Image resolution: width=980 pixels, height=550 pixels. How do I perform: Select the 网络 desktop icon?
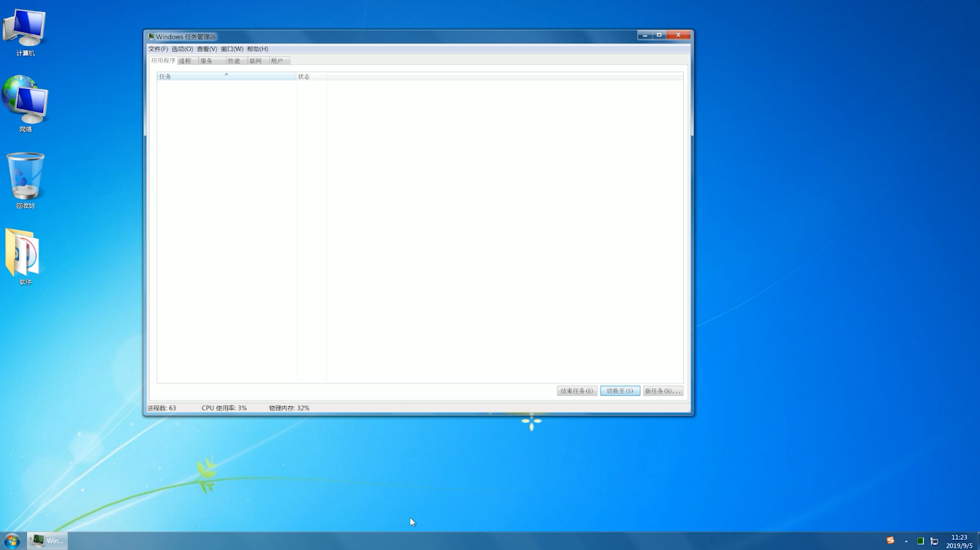(26, 104)
